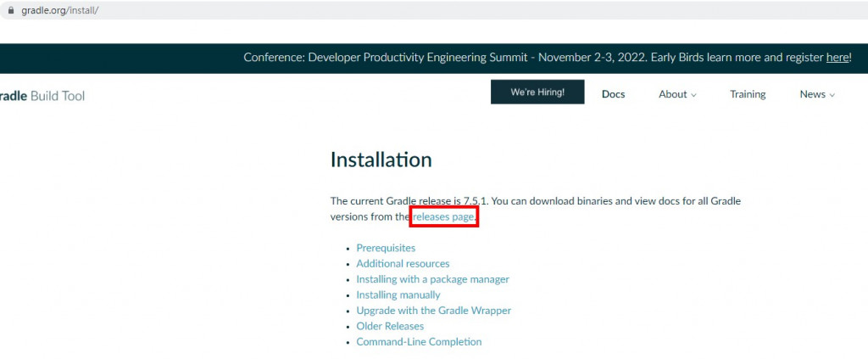868x359 pixels.
Task: Click the Installation heading
Action: (x=381, y=160)
